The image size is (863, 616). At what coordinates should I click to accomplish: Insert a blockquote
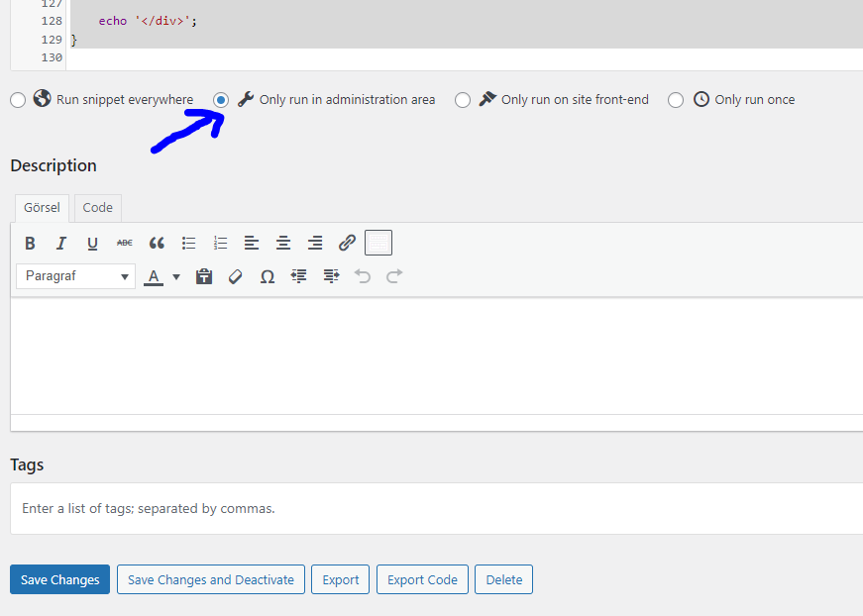click(x=157, y=243)
